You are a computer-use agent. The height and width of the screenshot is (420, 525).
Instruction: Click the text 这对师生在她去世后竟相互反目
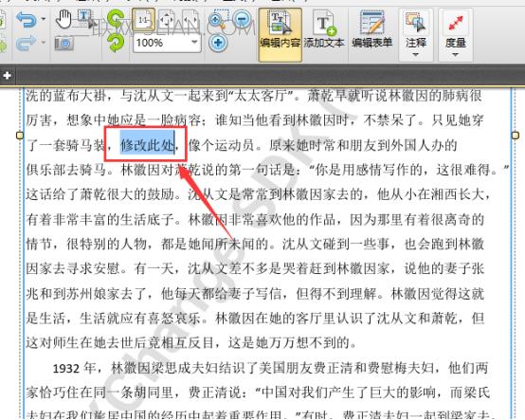pos(119,342)
